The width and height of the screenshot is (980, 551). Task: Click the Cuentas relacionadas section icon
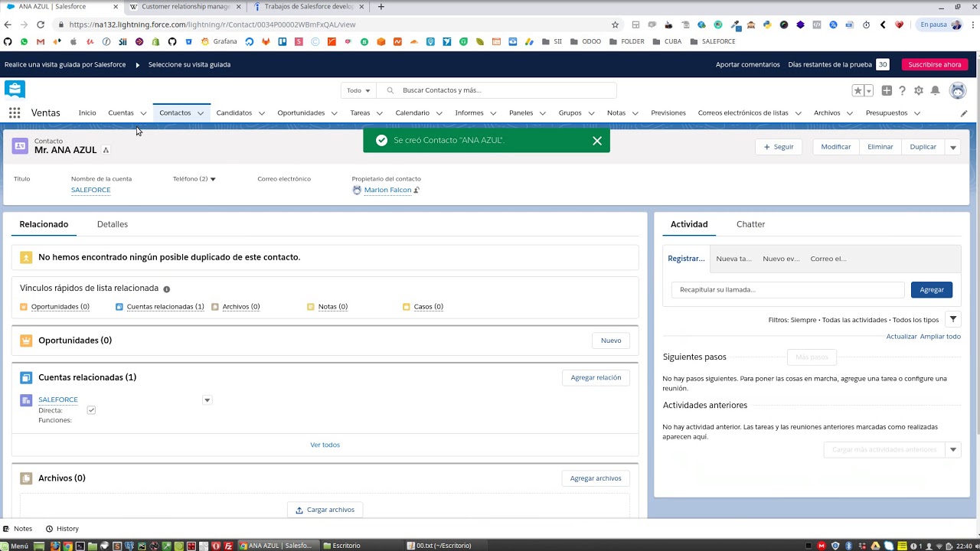26,377
